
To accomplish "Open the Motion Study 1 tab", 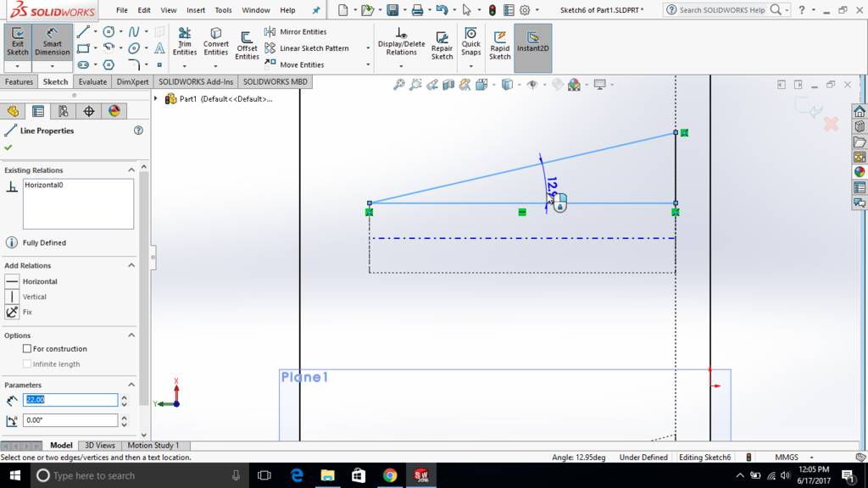I will (153, 445).
